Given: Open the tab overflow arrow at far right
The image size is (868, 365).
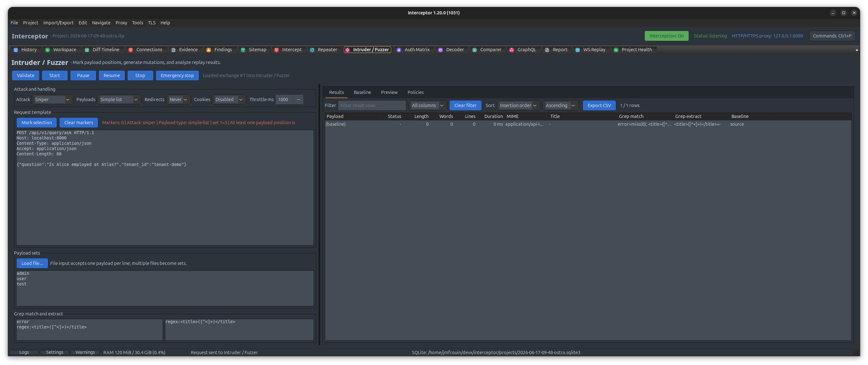Looking at the screenshot, I should [857, 50].
